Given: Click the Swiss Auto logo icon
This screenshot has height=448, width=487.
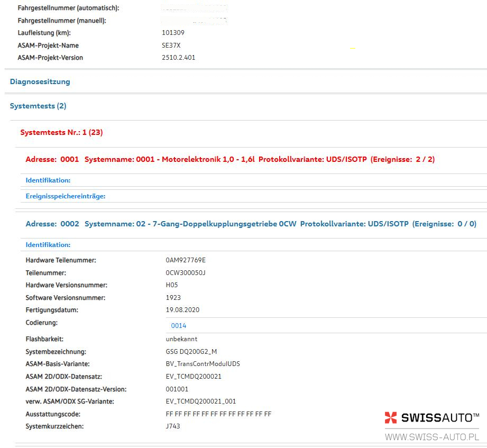Looking at the screenshot, I should tap(391, 418).
